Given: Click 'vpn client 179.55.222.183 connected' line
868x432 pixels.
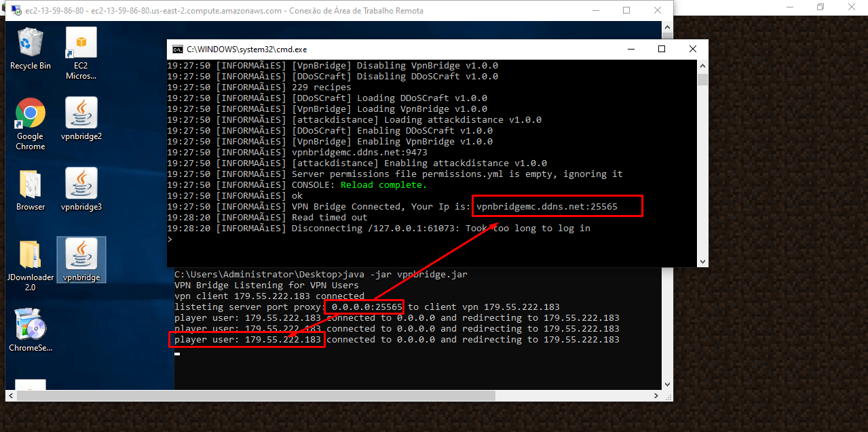Looking at the screenshot, I should click(269, 296).
